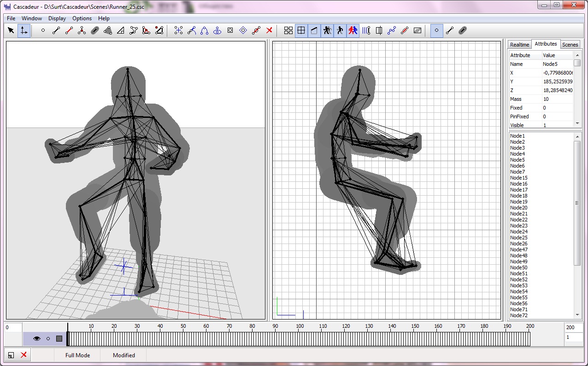Click frame 100 on the timeline

[x=298, y=339]
